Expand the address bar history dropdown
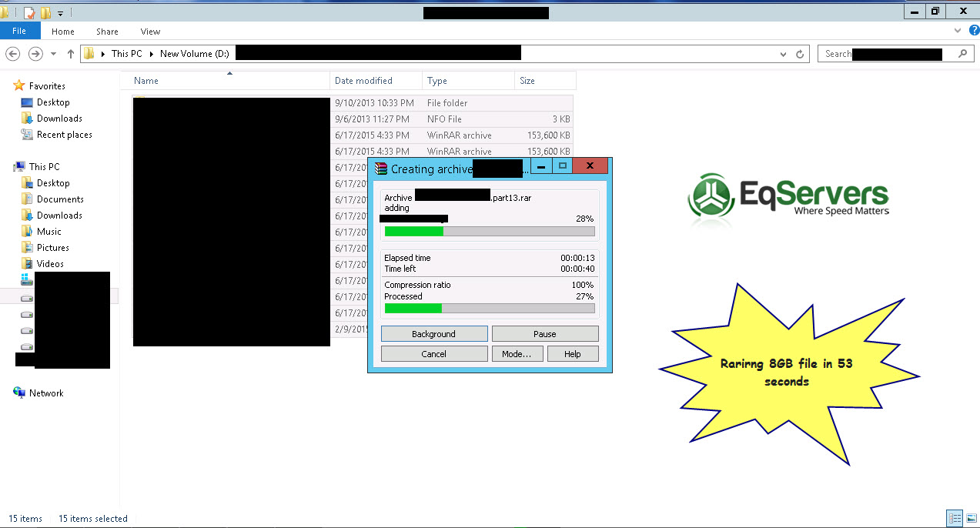The width and height of the screenshot is (980, 528). click(783, 54)
